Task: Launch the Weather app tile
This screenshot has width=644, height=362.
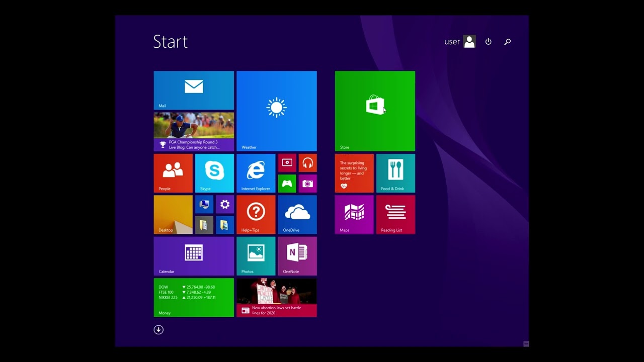Action: (x=277, y=111)
